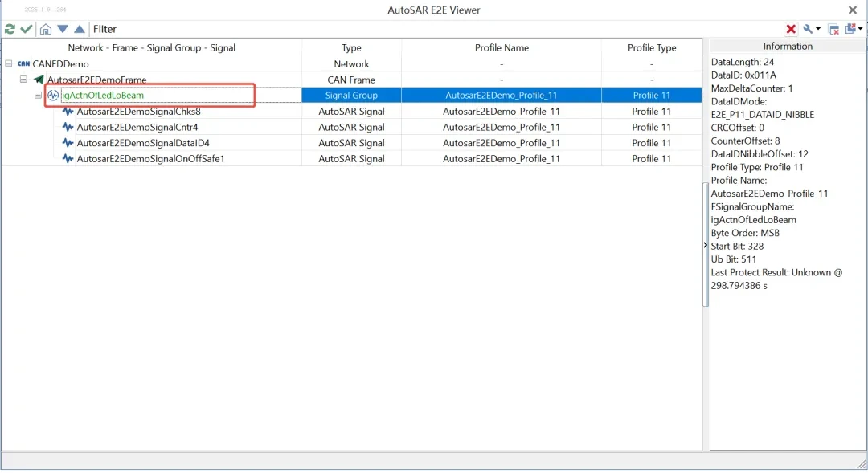Click the signal group icon beside igActnOfLedLoBeam

click(x=52, y=95)
